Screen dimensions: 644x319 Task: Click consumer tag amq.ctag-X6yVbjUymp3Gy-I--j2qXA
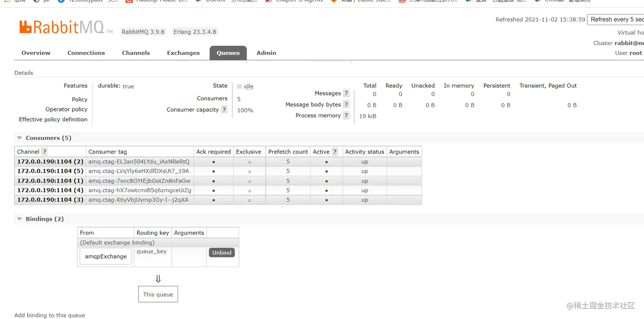pos(138,200)
